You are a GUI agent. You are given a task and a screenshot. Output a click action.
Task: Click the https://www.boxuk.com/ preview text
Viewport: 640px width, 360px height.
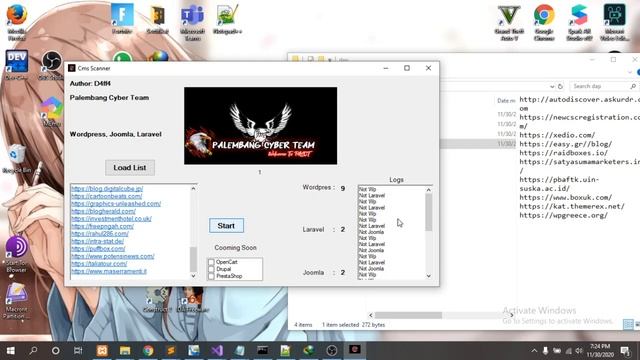(x=566, y=198)
